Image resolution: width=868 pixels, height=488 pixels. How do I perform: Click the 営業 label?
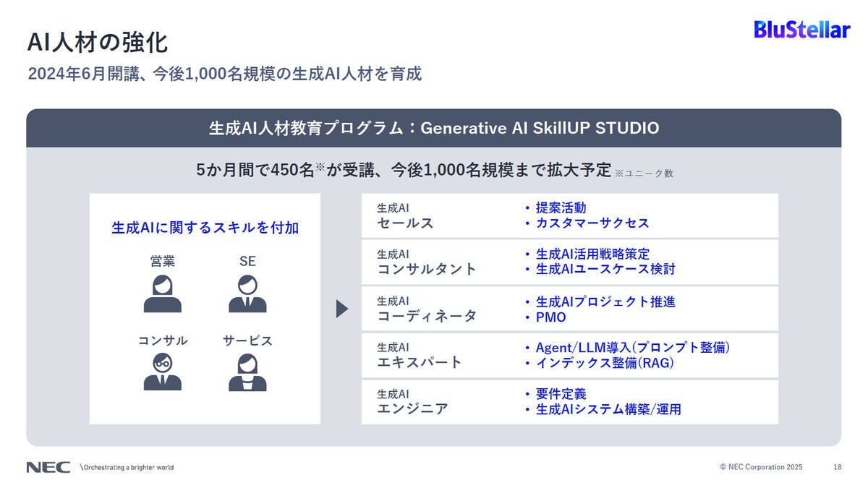click(x=162, y=262)
